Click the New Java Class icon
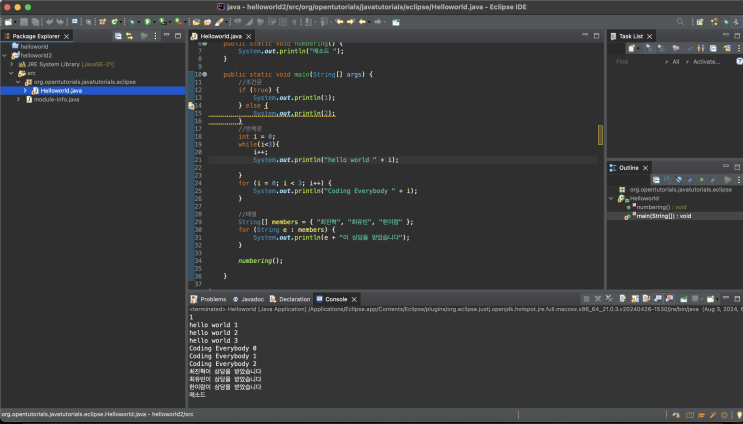The image size is (743, 424). [x=114, y=22]
